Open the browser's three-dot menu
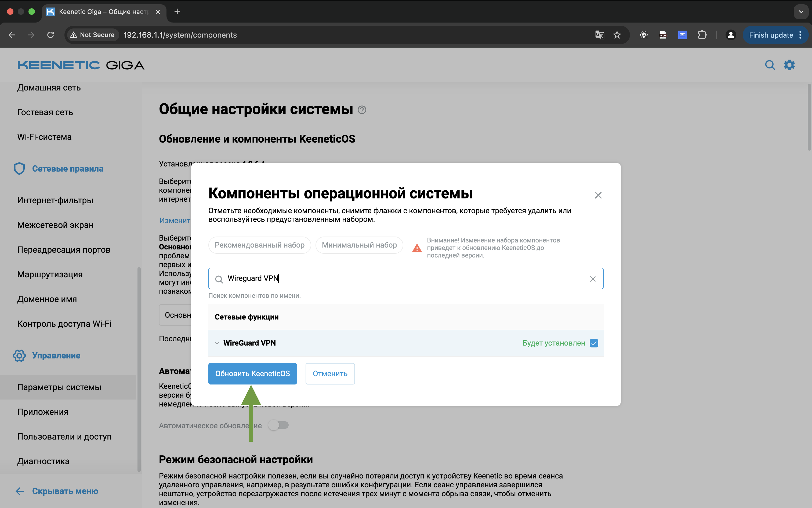812x508 pixels. [x=800, y=35]
